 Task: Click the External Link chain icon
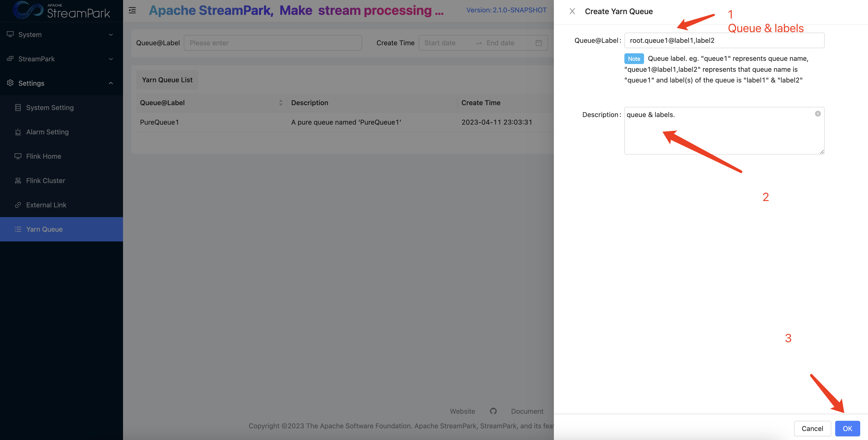[18, 205]
